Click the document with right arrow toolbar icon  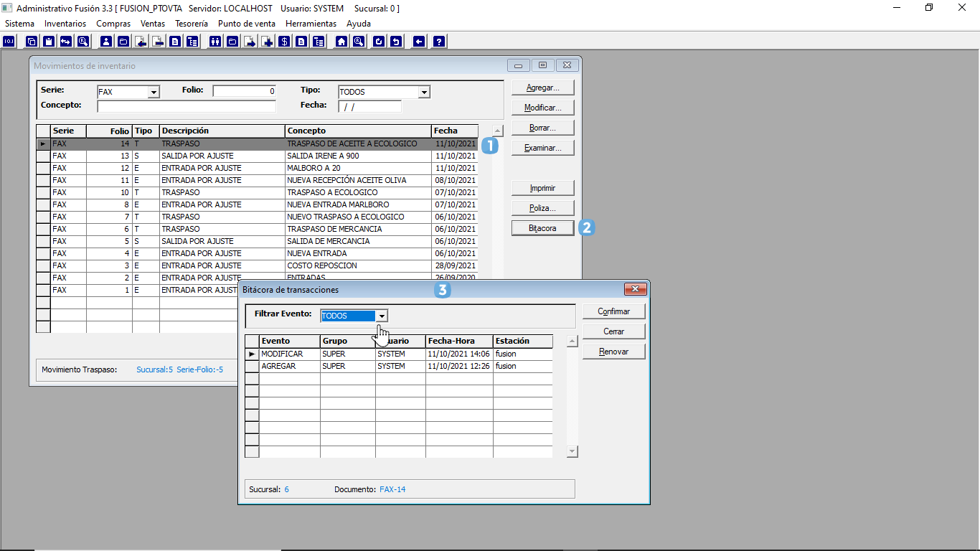(x=250, y=42)
